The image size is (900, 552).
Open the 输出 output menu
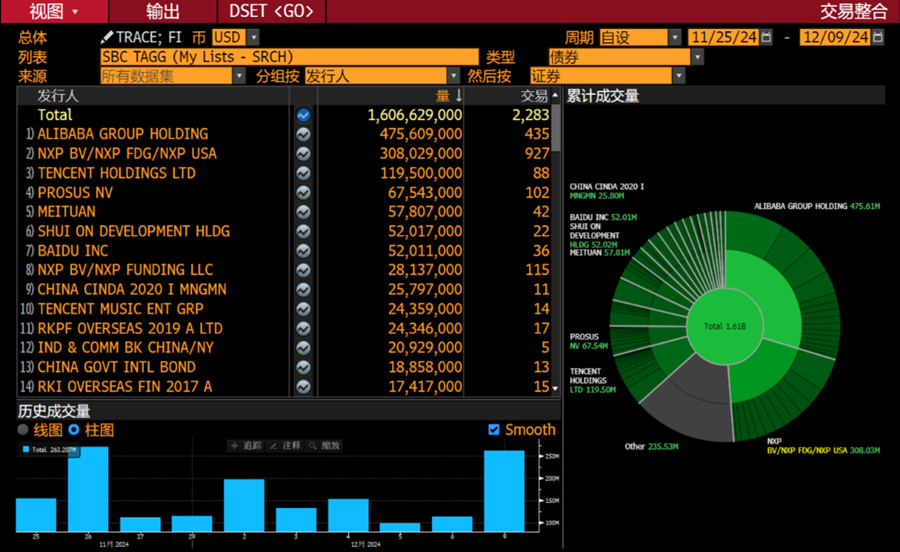pyautogui.click(x=162, y=11)
